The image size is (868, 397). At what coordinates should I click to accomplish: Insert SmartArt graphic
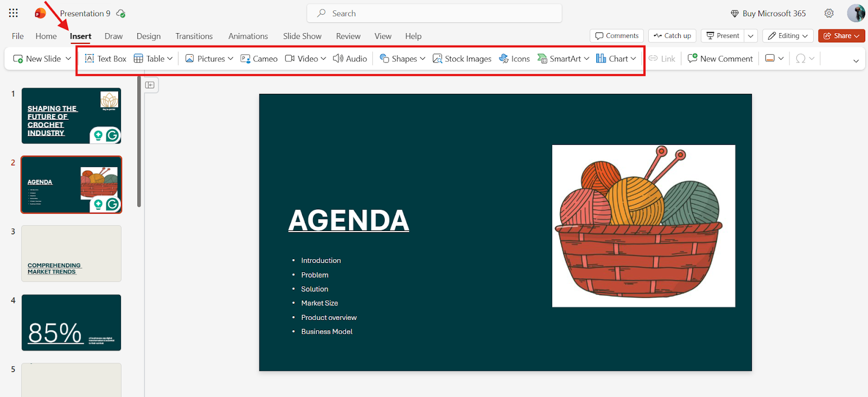(x=559, y=59)
